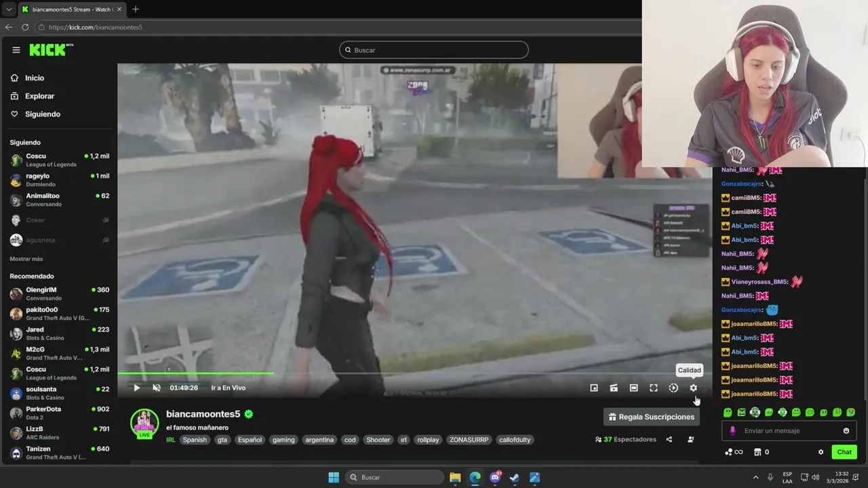
Task: Open Siguiendo in the sidebar
Action: pyautogui.click(x=42, y=114)
